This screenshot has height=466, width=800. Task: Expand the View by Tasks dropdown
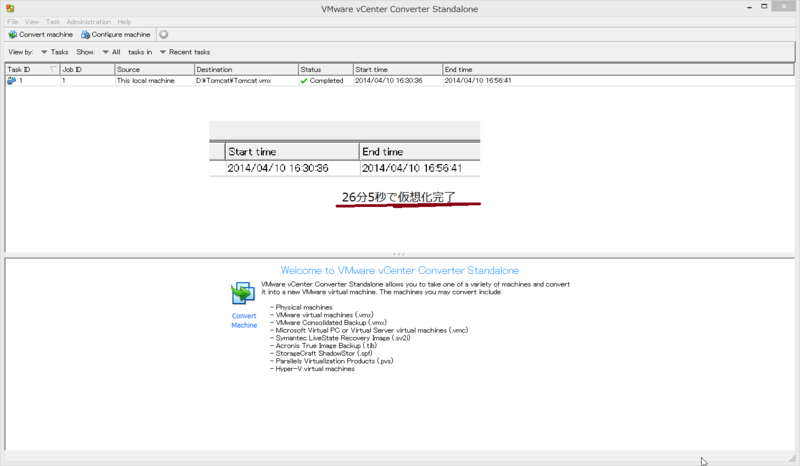pos(55,52)
